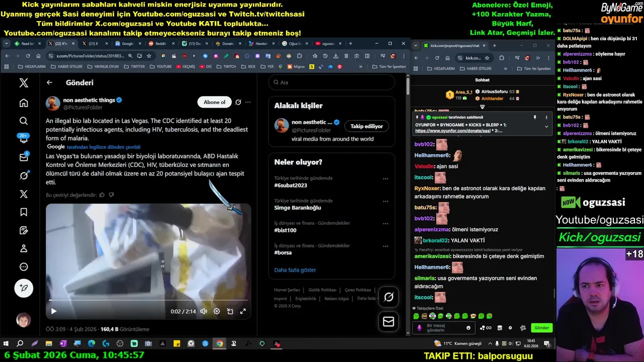This screenshot has width=644, height=362.
Task: Open post options three-dot menu
Action: [248, 102]
